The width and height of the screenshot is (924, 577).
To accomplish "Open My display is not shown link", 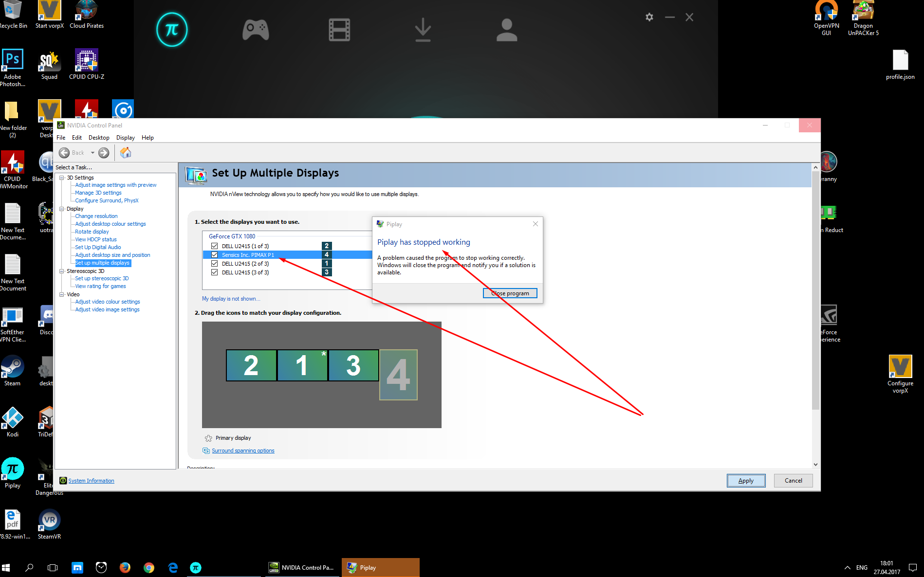I will click(x=231, y=299).
